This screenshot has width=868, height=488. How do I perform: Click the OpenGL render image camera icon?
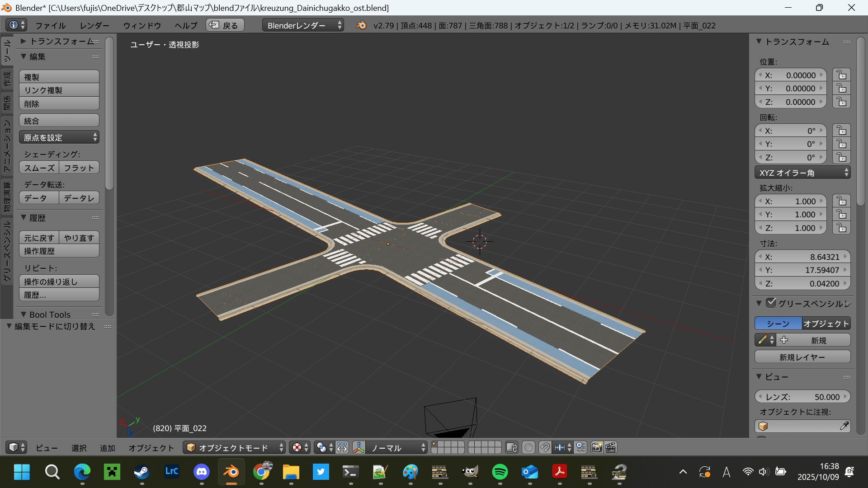597,447
